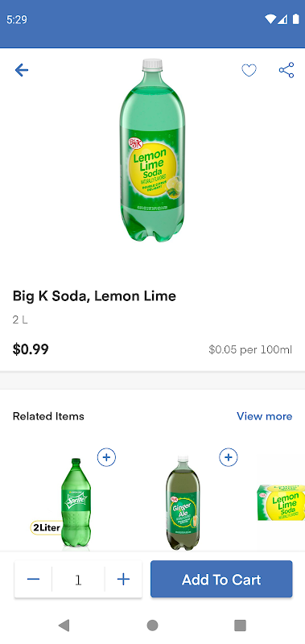
Task: Add Sprite 2 Liter with plus icon
Action: [106, 457]
